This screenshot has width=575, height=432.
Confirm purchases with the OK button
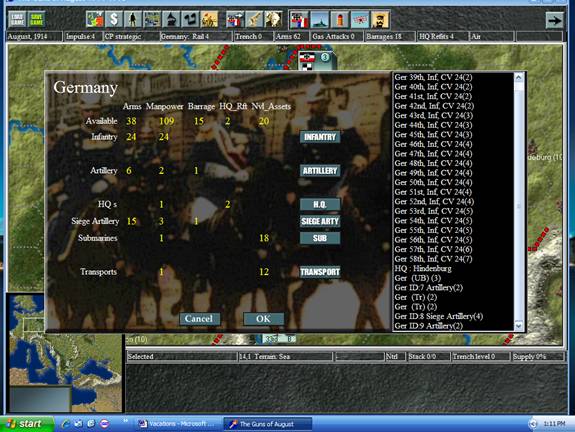click(x=263, y=319)
